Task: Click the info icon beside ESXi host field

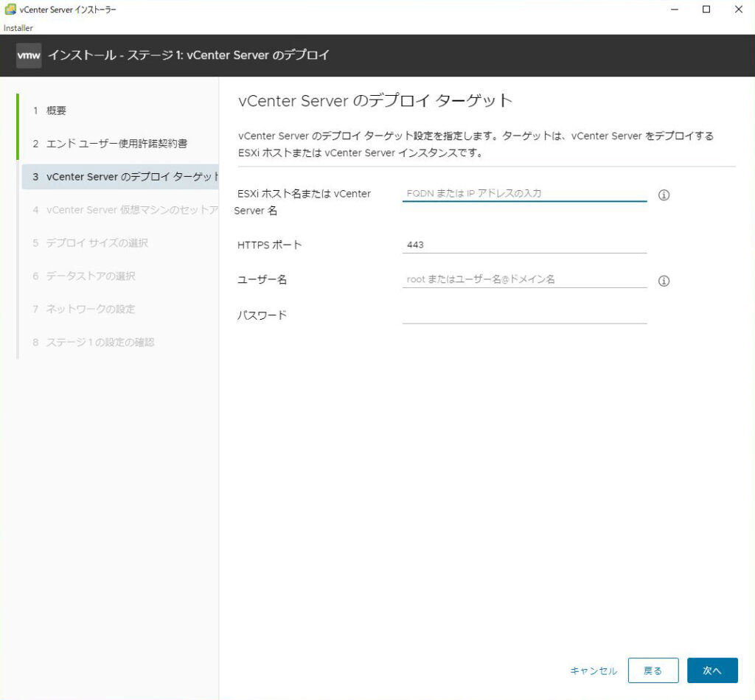Action: pos(664,195)
